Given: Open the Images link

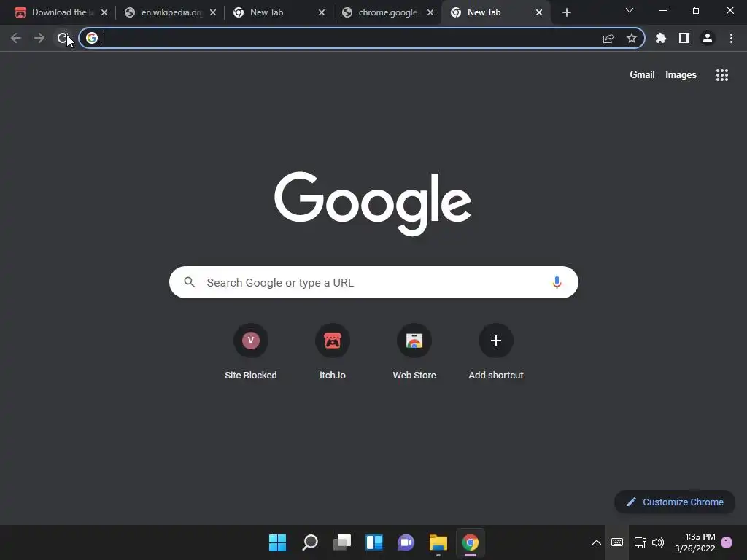Looking at the screenshot, I should click(681, 75).
